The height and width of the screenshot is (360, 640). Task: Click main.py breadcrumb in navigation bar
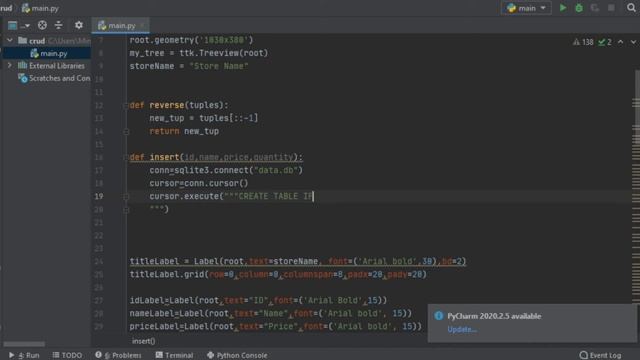click(40, 8)
